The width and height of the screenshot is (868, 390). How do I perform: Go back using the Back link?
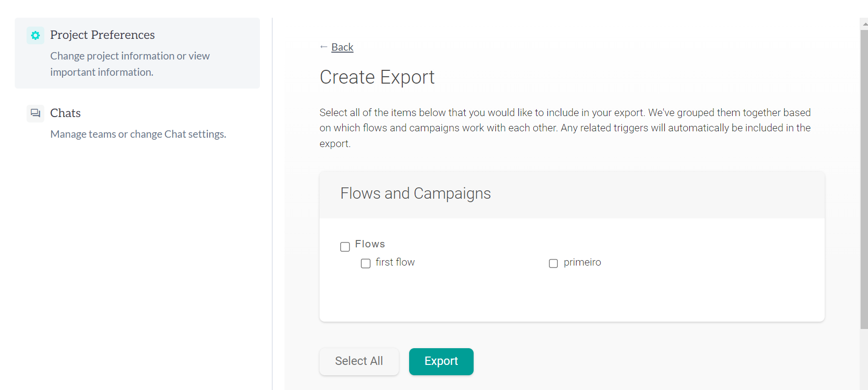[x=342, y=47]
